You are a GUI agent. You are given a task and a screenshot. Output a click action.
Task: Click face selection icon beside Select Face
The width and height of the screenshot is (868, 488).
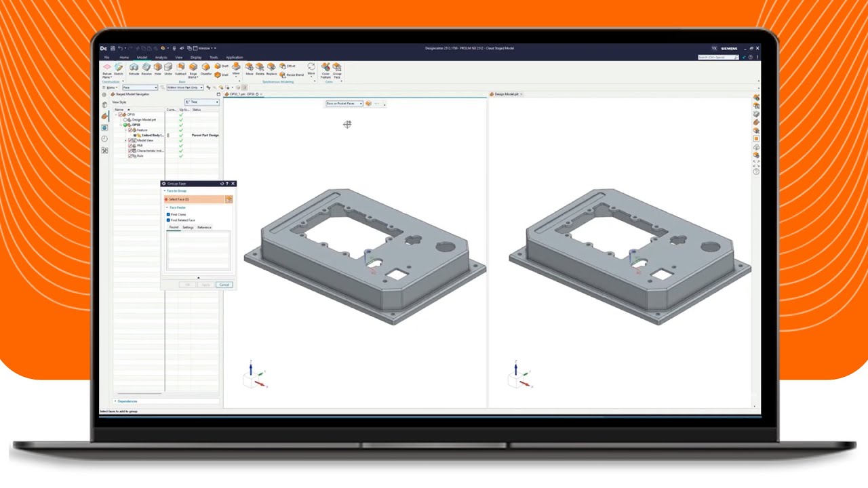pyautogui.click(x=229, y=199)
